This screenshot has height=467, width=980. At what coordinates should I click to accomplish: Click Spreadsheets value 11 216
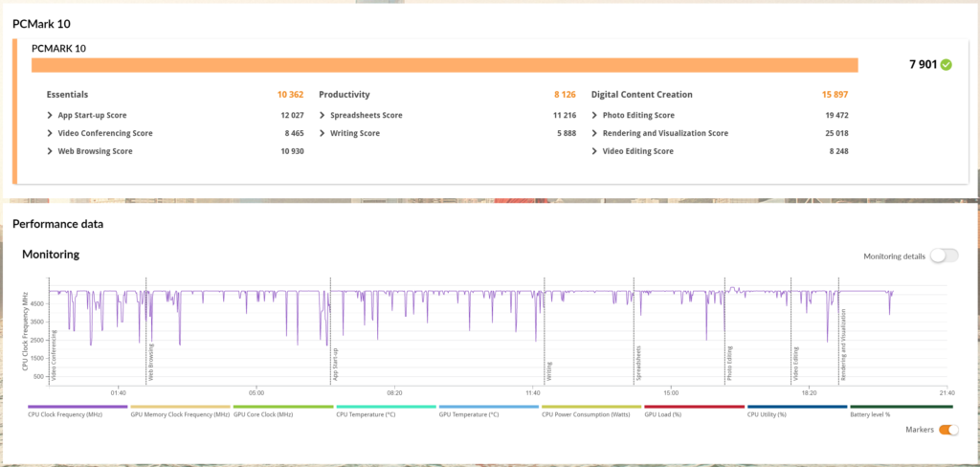[565, 115]
